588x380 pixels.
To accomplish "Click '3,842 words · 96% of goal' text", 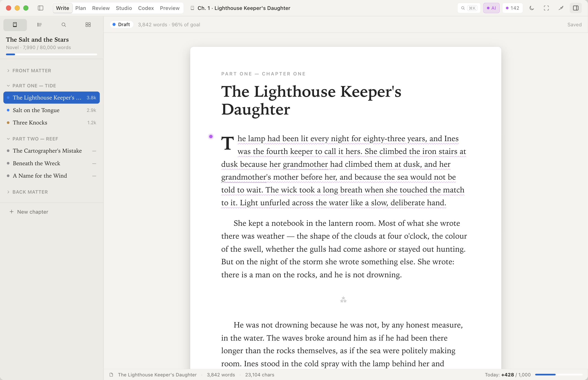I will 169,25.
